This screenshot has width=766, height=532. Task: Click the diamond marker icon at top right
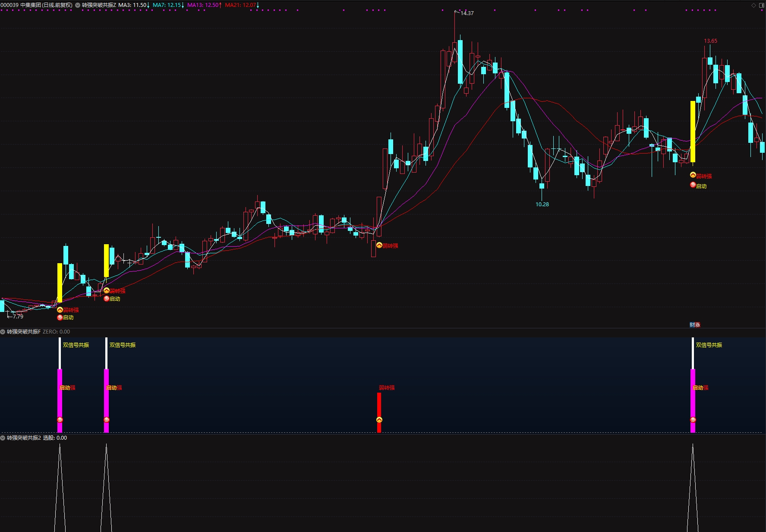pos(753,5)
